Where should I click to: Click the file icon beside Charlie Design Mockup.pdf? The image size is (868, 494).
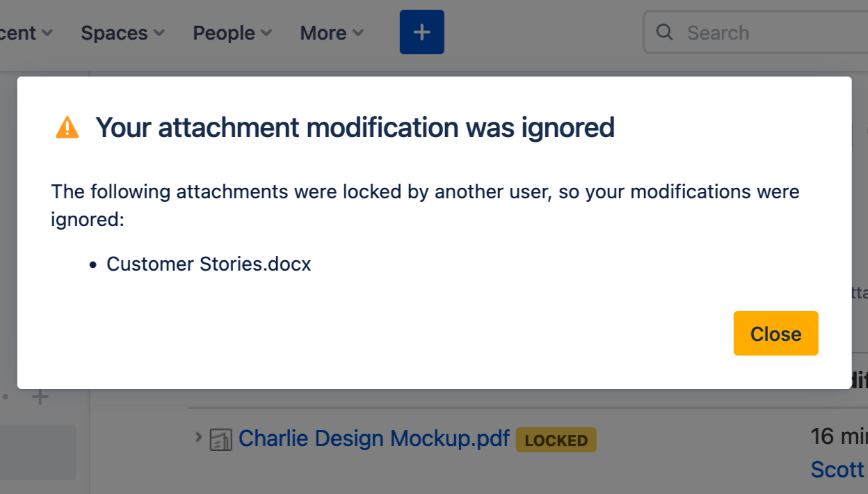[x=220, y=440]
